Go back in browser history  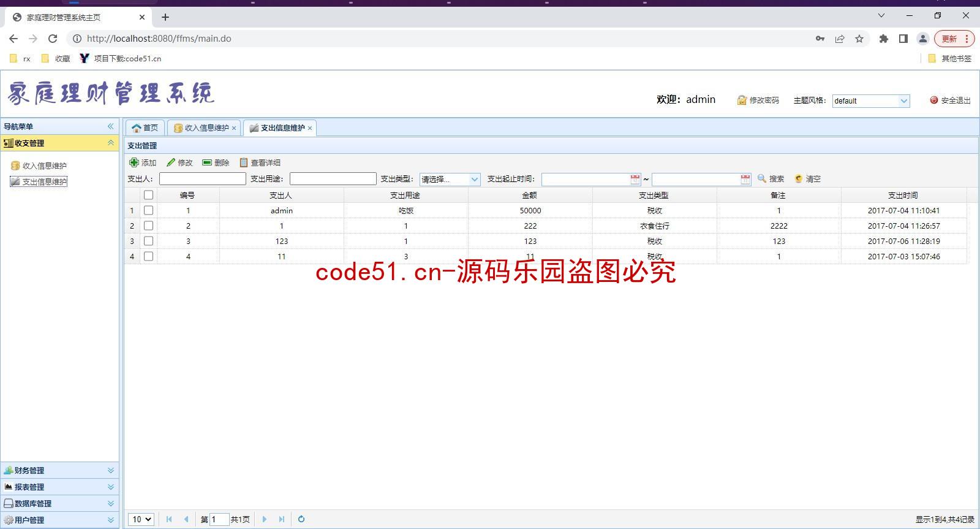pos(13,39)
